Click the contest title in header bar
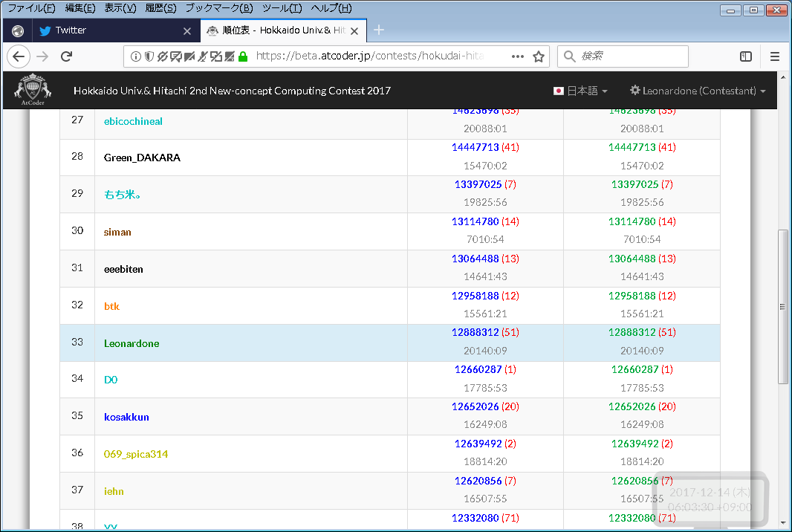Image resolution: width=792 pixels, height=532 pixels. click(x=232, y=91)
